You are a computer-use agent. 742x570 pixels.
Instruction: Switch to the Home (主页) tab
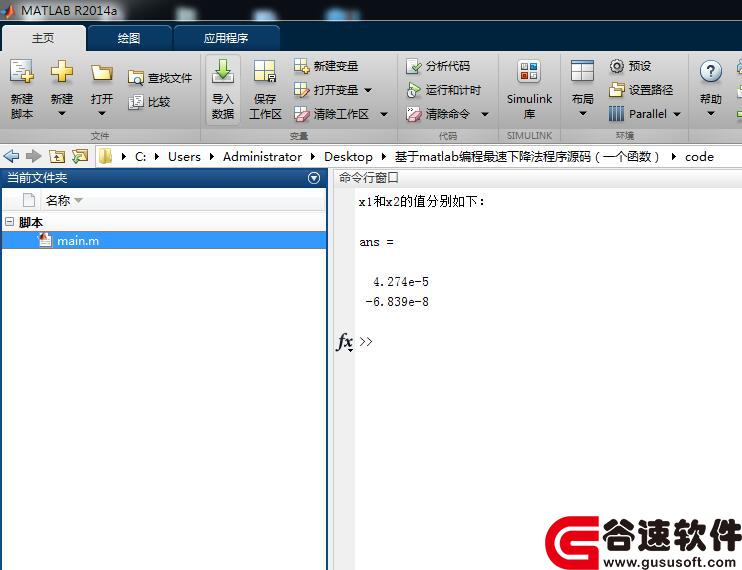point(44,38)
